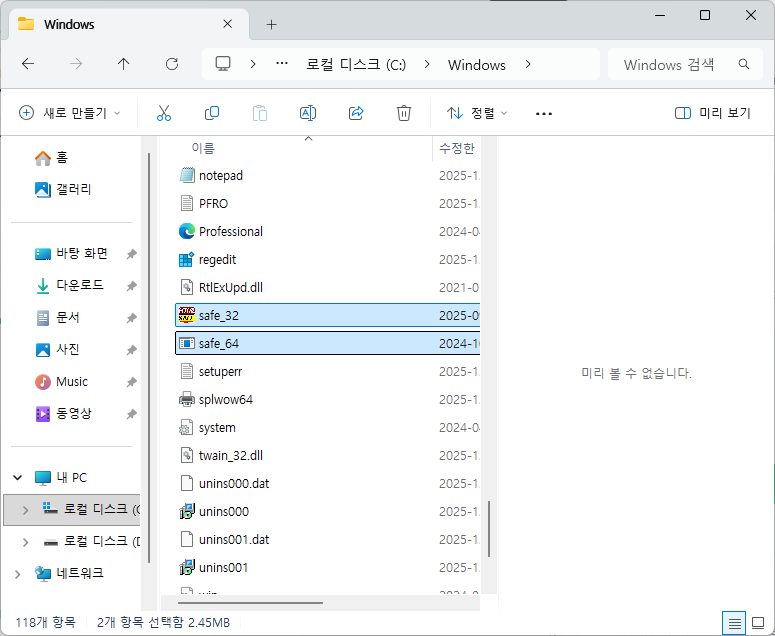
Task: Click the Copy icon in toolbar
Action: point(212,113)
